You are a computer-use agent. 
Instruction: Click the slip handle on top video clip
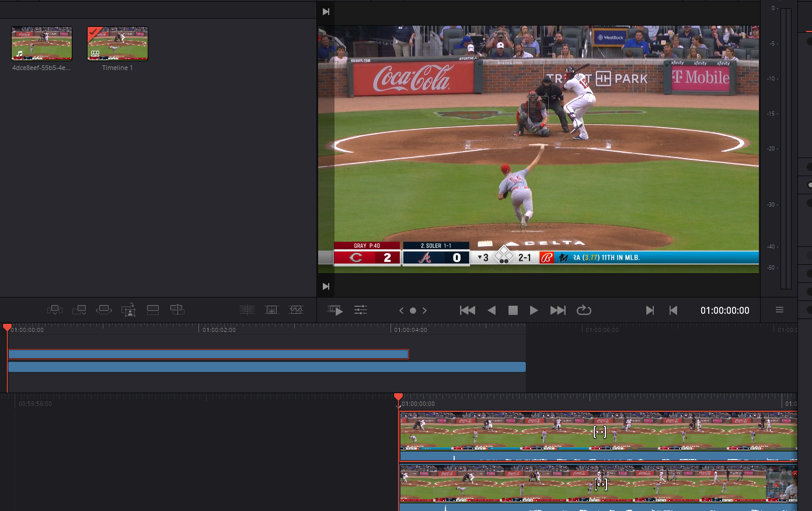tap(600, 432)
